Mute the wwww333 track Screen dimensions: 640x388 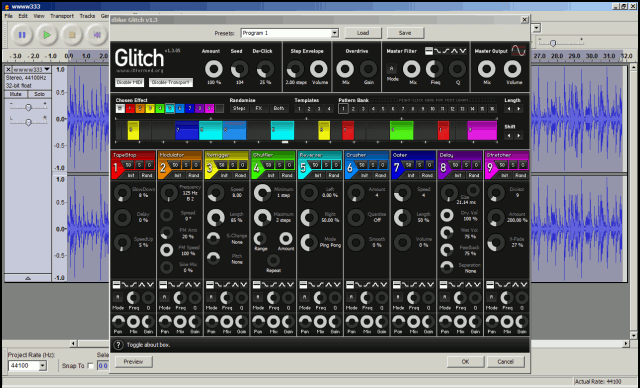tap(16, 94)
